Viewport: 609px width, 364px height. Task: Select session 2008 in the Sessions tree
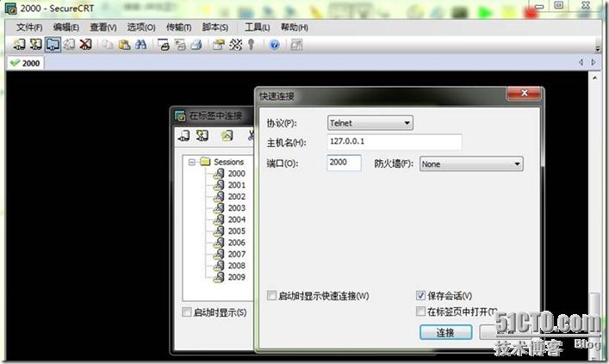coord(236,265)
